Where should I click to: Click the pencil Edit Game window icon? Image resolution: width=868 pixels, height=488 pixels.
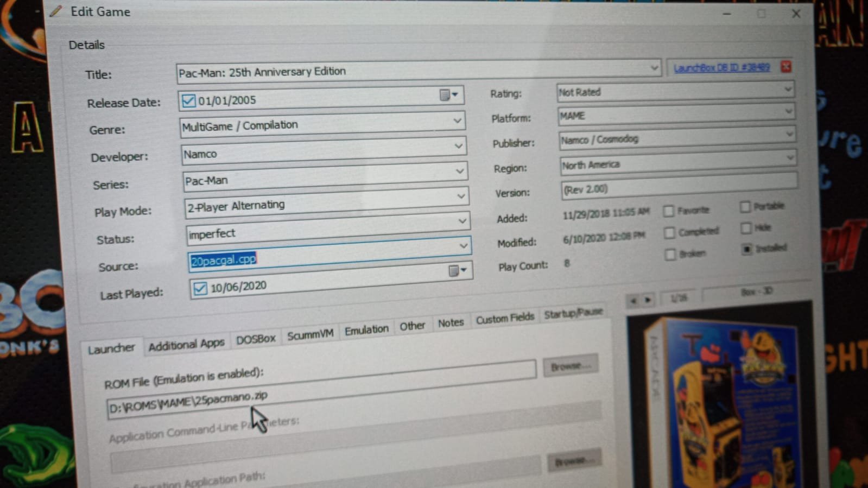55,10
